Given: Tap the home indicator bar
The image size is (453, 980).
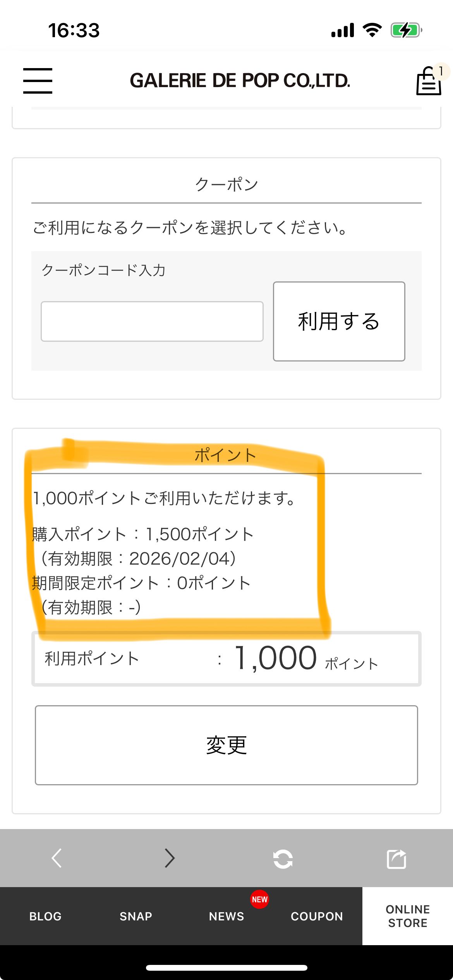Looking at the screenshot, I should 226,968.
